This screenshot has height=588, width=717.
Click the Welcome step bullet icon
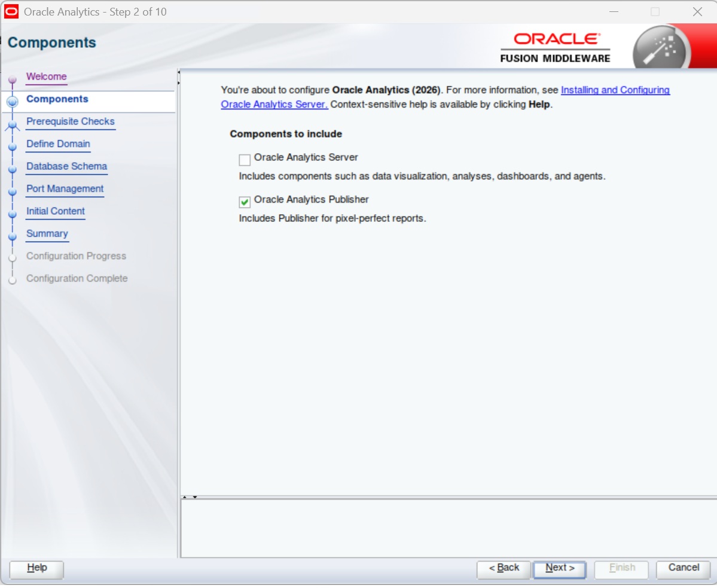(x=13, y=79)
